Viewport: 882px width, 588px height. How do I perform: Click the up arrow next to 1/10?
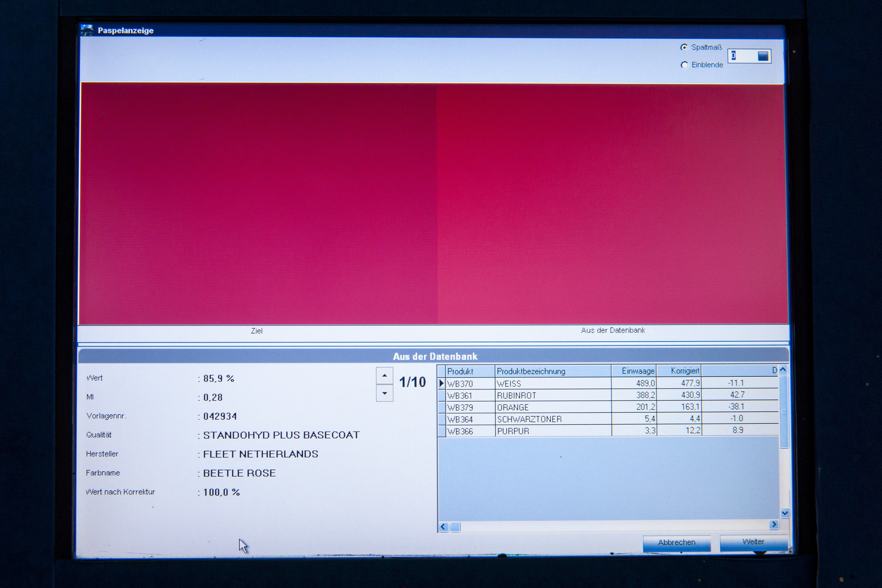coord(384,376)
